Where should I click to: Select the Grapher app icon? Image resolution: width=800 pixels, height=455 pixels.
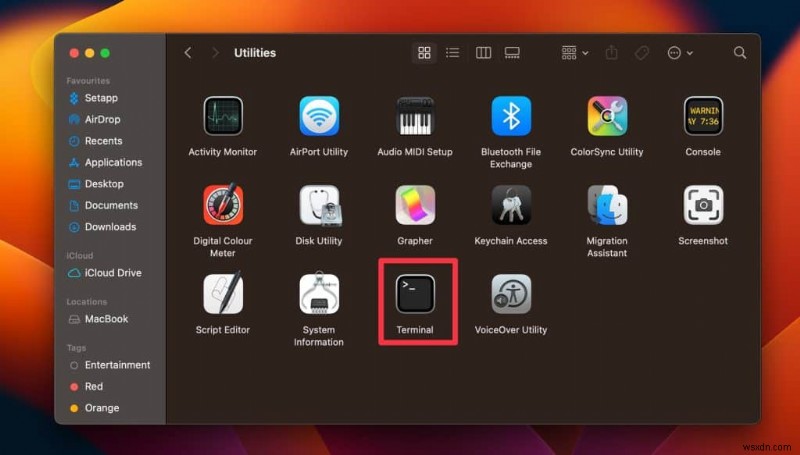(415, 205)
